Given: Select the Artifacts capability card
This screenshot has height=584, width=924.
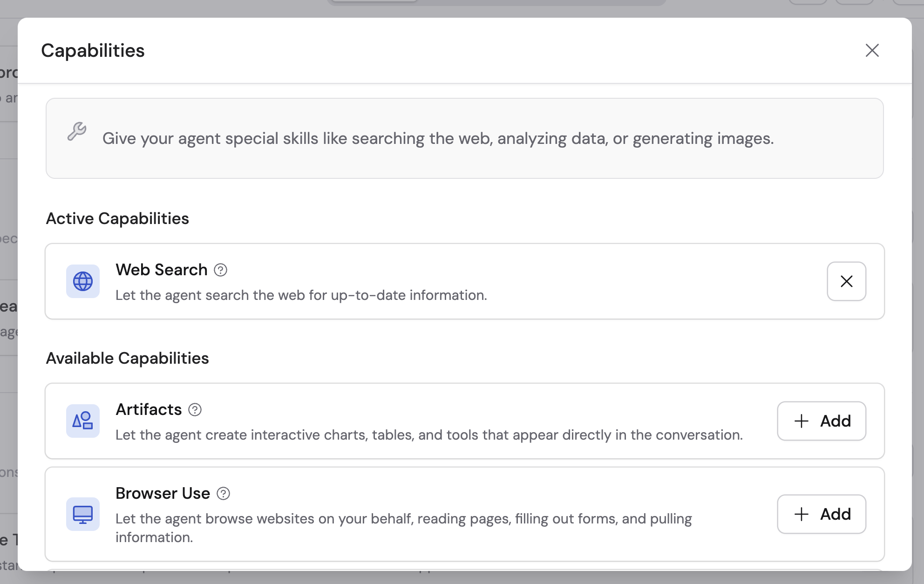Looking at the screenshot, I should point(419,421).
